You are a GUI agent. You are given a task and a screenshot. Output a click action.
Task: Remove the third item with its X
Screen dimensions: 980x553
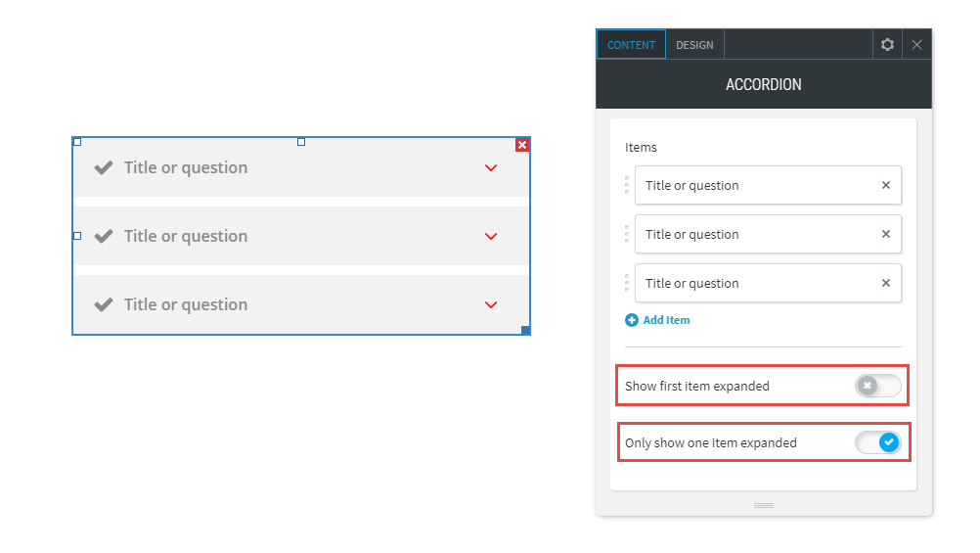pyautogui.click(x=886, y=283)
